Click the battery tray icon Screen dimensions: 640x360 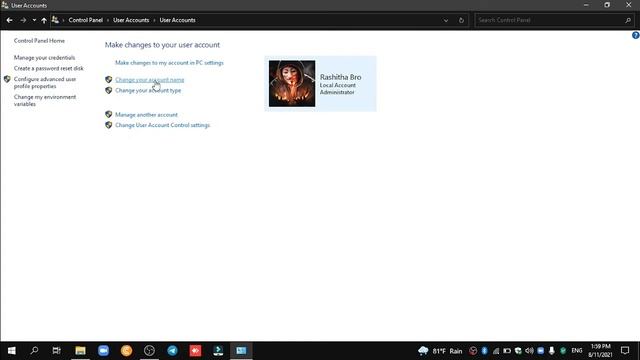pyautogui.click(x=507, y=351)
